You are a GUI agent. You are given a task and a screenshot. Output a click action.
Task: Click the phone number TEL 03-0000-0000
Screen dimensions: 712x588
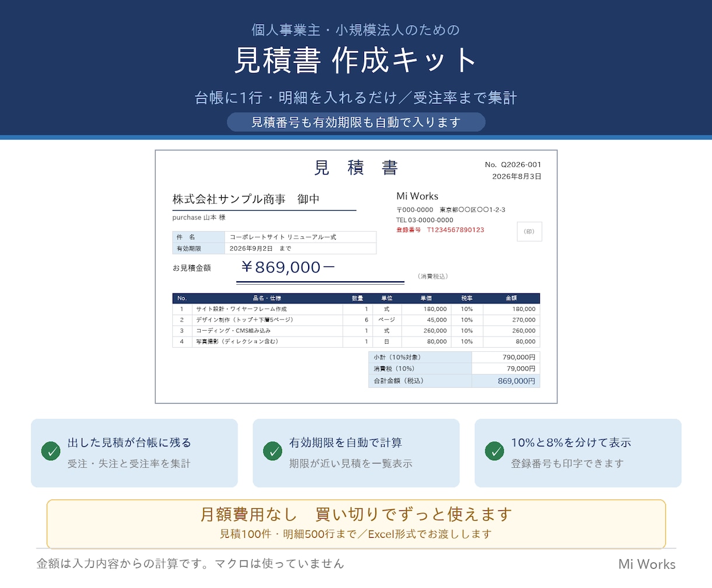point(425,220)
